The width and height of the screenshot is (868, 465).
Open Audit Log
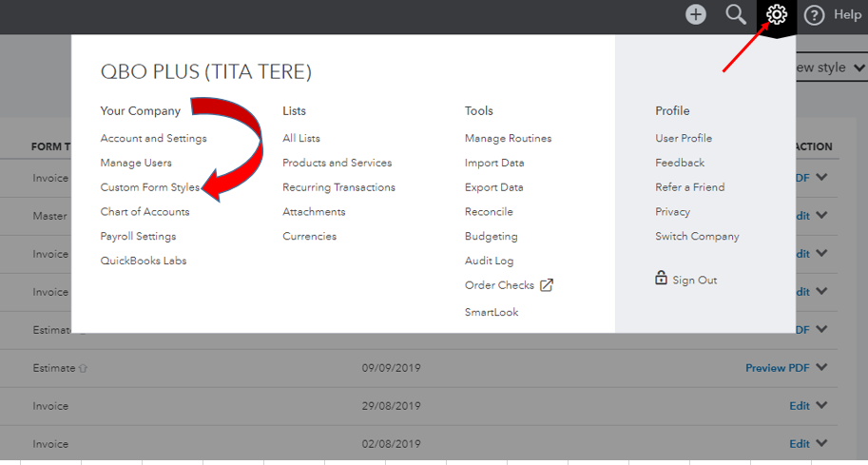coord(490,261)
